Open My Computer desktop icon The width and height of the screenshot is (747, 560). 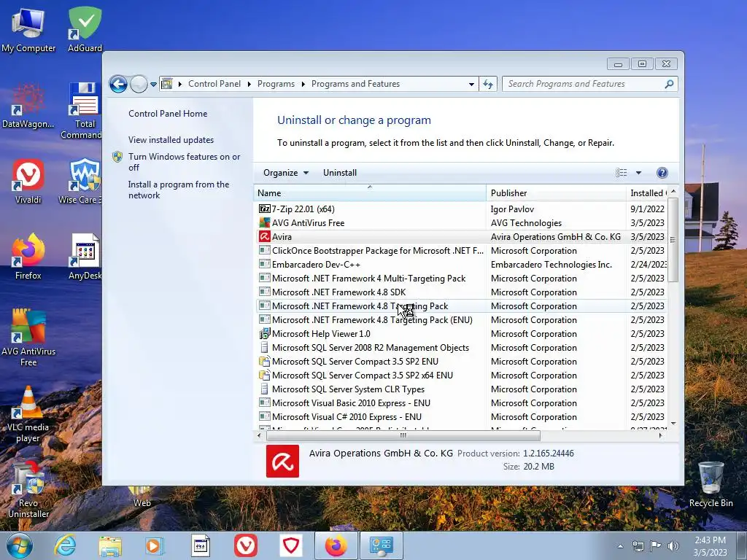[28, 30]
